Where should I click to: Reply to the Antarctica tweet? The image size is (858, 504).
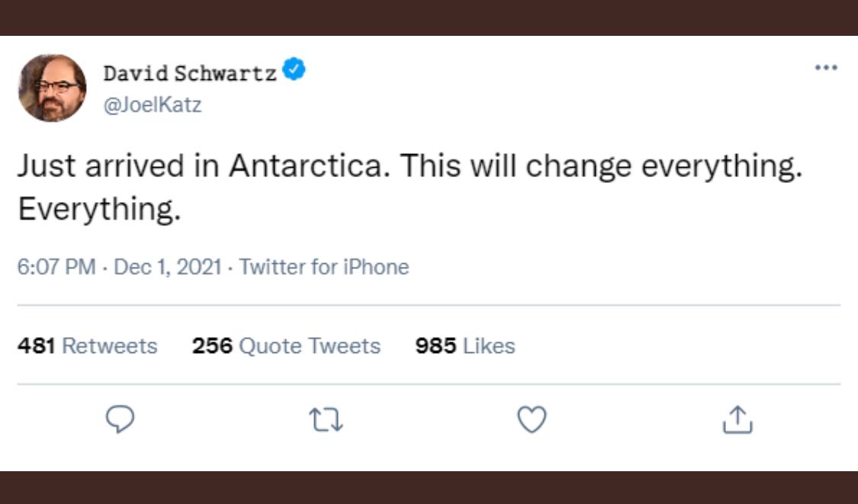[x=120, y=419]
